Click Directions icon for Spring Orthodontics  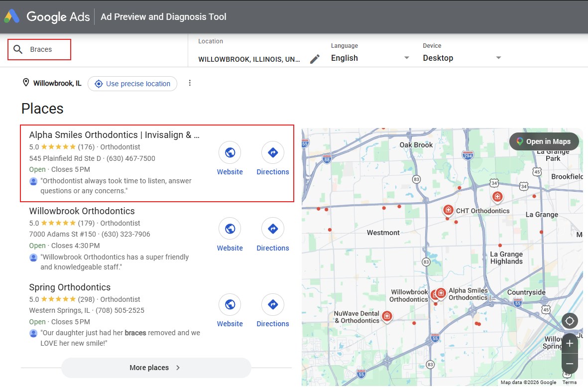pos(273,304)
